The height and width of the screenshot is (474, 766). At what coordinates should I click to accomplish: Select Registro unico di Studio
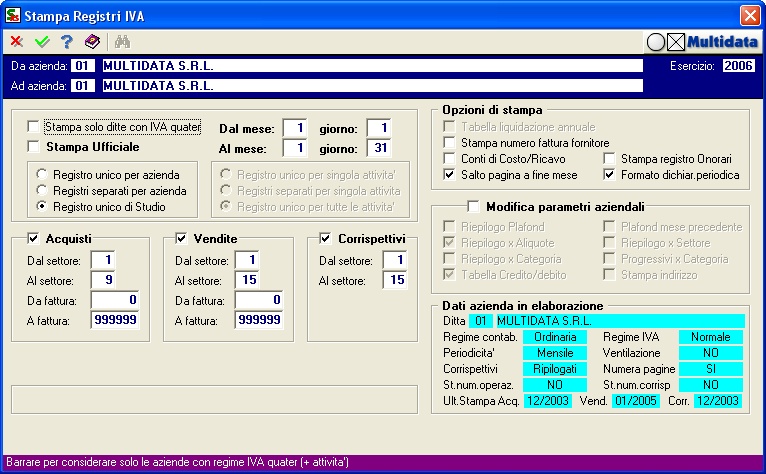click(x=42, y=207)
